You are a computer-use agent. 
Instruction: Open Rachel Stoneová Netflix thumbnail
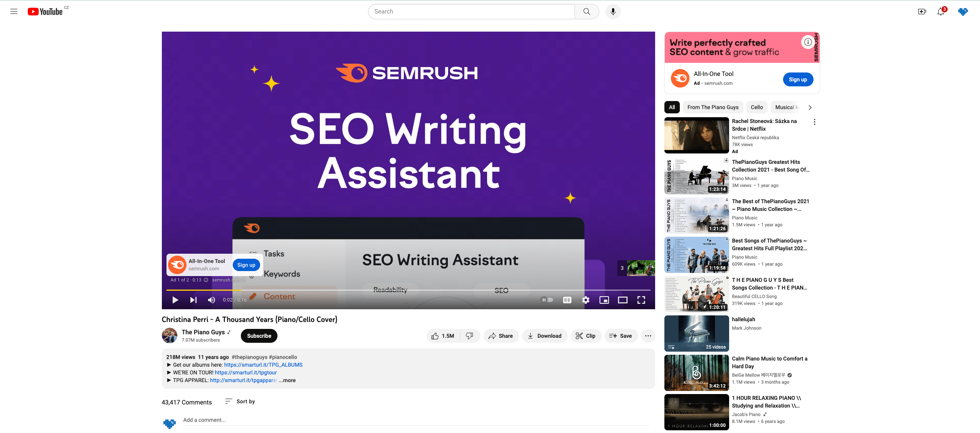[x=697, y=135]
